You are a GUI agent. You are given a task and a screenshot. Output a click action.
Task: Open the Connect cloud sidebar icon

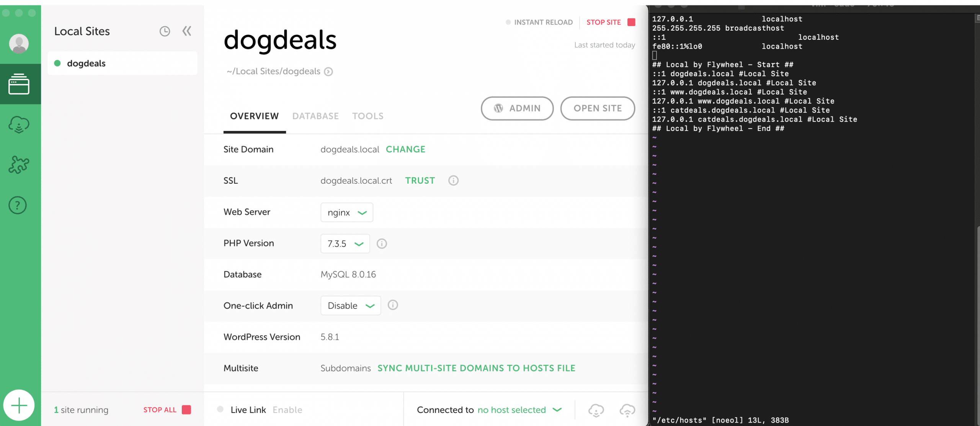coord(19,125)
